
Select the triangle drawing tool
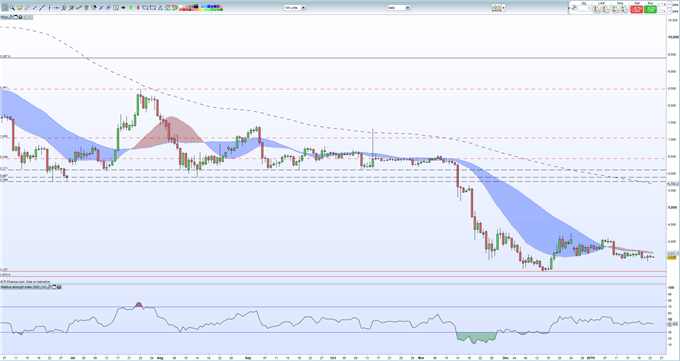(x=160, y=8)
